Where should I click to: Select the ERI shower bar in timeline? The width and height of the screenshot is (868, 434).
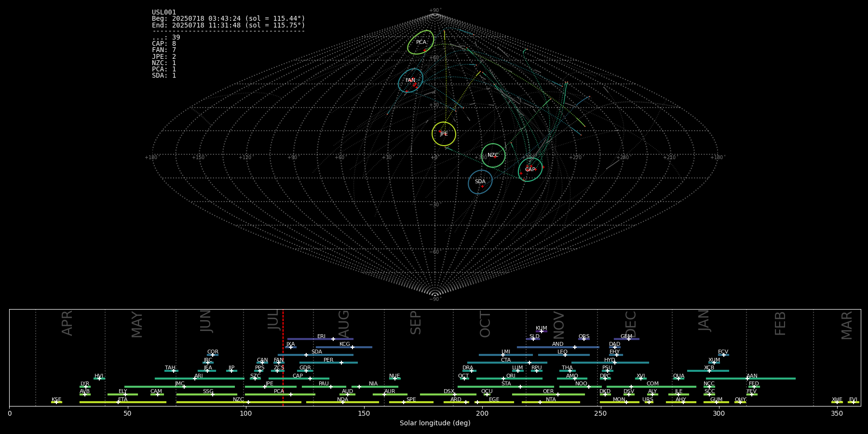point(320,339)
